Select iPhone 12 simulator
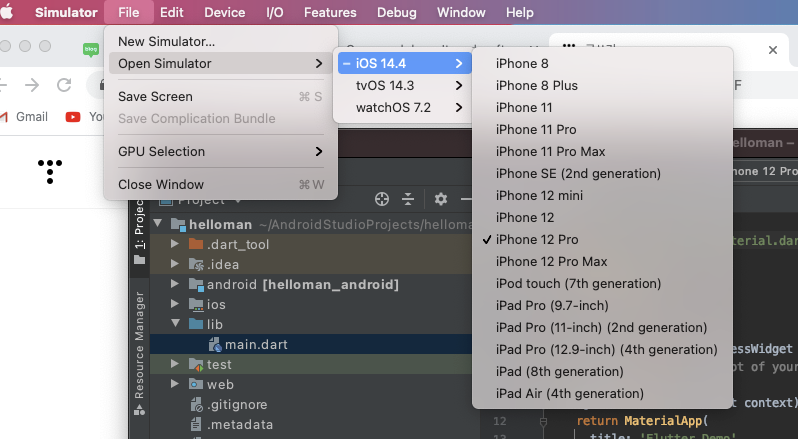This screenshot has width=798, height=439. coord(603,217)
